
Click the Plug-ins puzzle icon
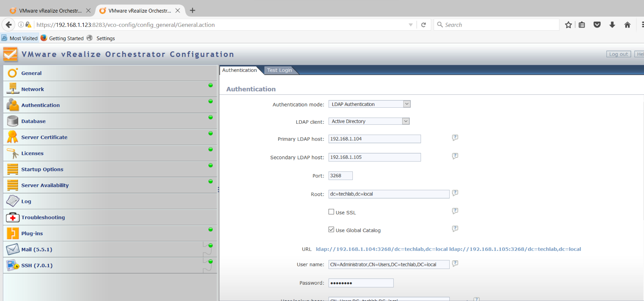(x=12, y=233)
